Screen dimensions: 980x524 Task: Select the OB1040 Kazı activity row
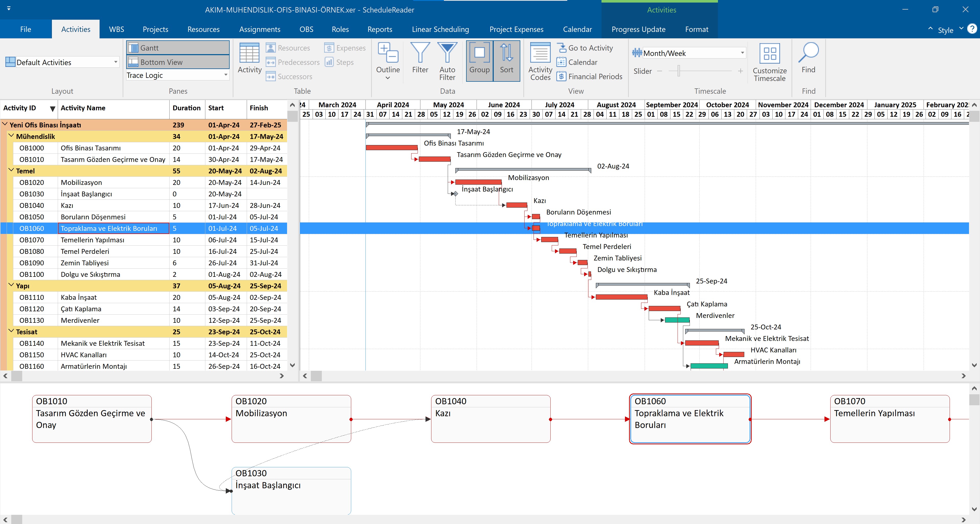[x=114, y=205]
